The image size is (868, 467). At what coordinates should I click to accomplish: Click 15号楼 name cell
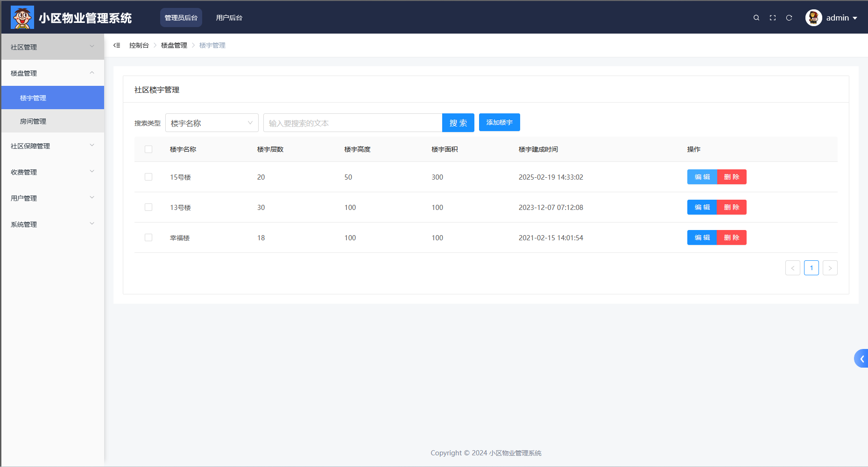[x=180, y=177]
